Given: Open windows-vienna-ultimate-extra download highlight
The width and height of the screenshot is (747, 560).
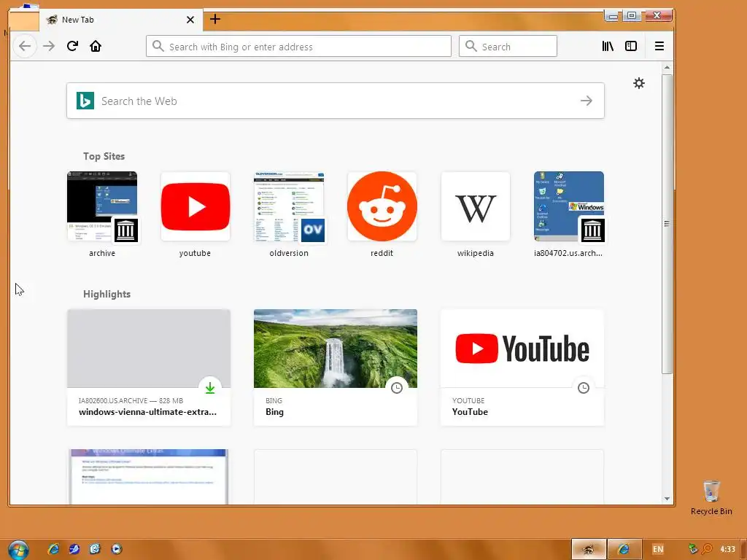Looking at the screenshot, I should [x=149, y=367].
